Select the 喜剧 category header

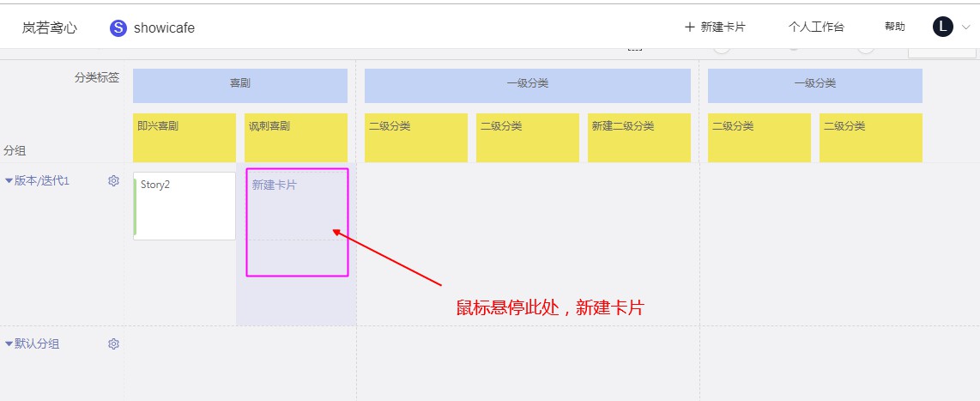(x=240, y=86)
